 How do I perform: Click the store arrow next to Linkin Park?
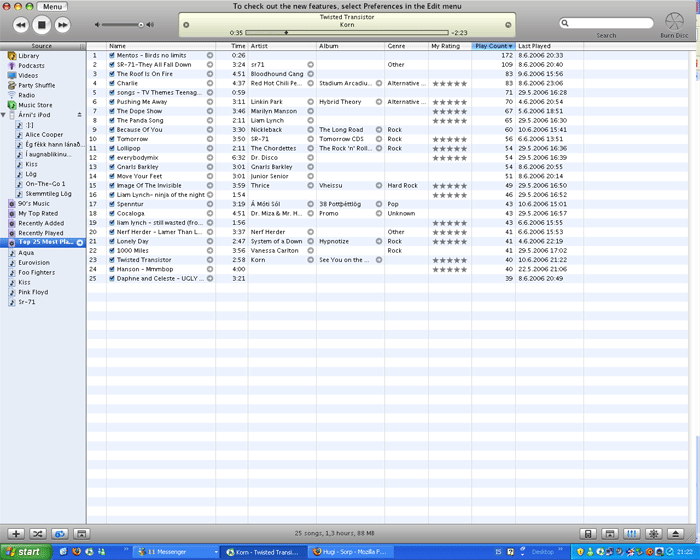tap(311, 102)
